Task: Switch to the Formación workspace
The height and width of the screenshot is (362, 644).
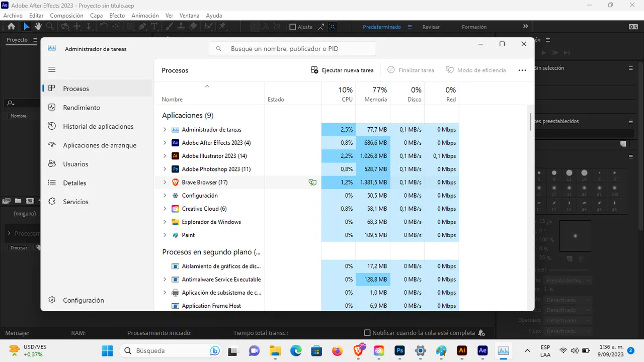Action: [474, 27]
